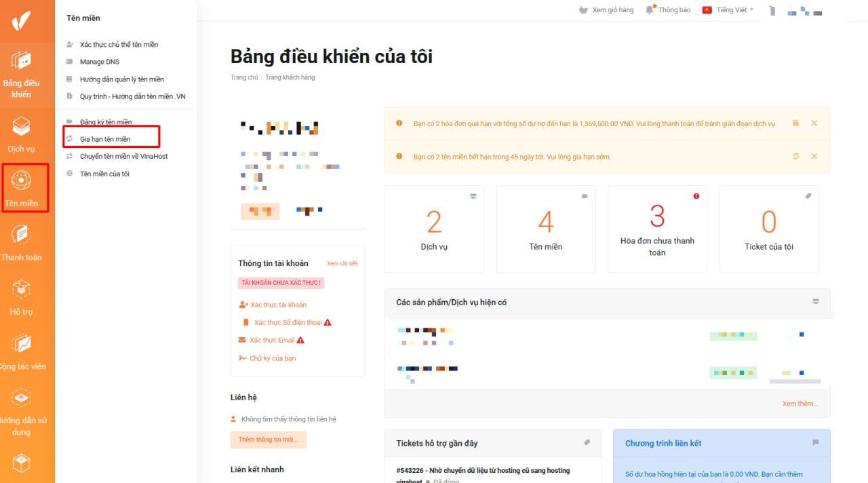Click the payment icon on the overdue invoice alert
Image resolution: width=868 pixels, height=483 pixels.
(x=794, y=123)
